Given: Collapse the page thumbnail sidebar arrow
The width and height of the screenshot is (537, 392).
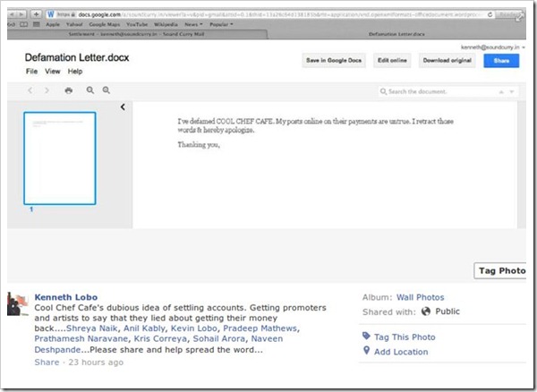Looking at the screenshot, I should tap(123, 107).
